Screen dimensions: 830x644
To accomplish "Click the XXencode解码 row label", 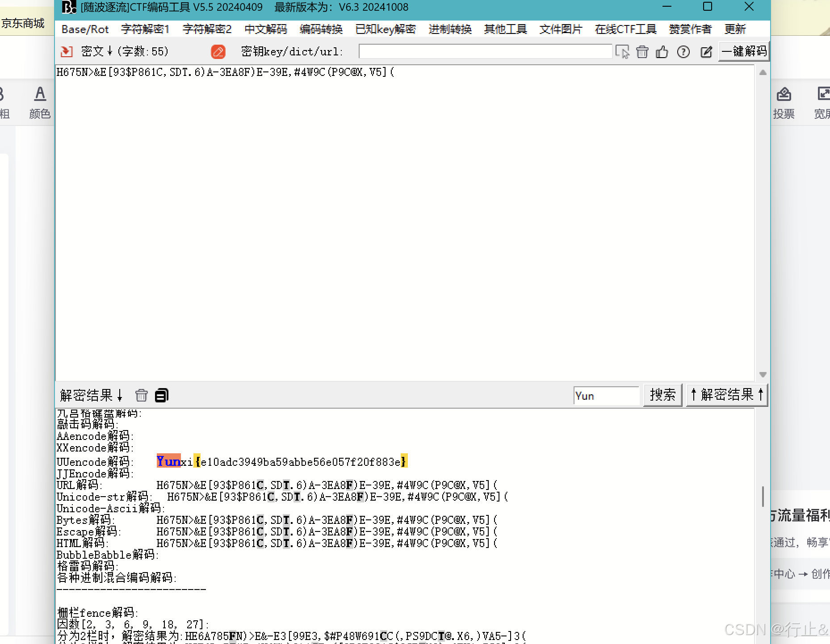I will 95,447.
